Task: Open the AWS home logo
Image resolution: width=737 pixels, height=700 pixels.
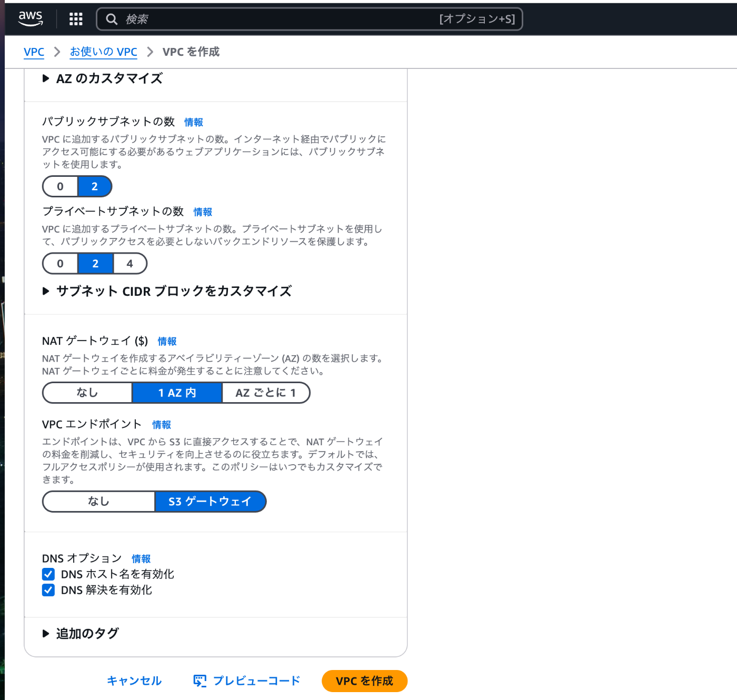Action: coord(31,18)
